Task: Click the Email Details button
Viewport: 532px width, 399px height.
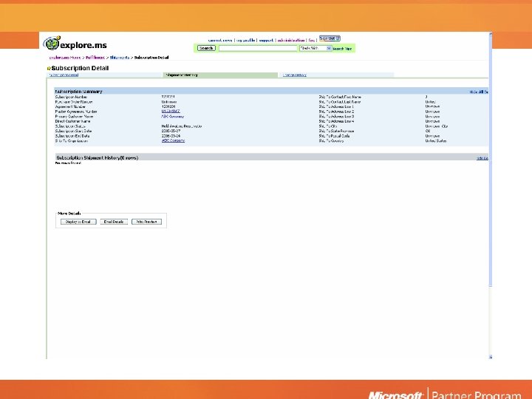Action: pos(114,222)
